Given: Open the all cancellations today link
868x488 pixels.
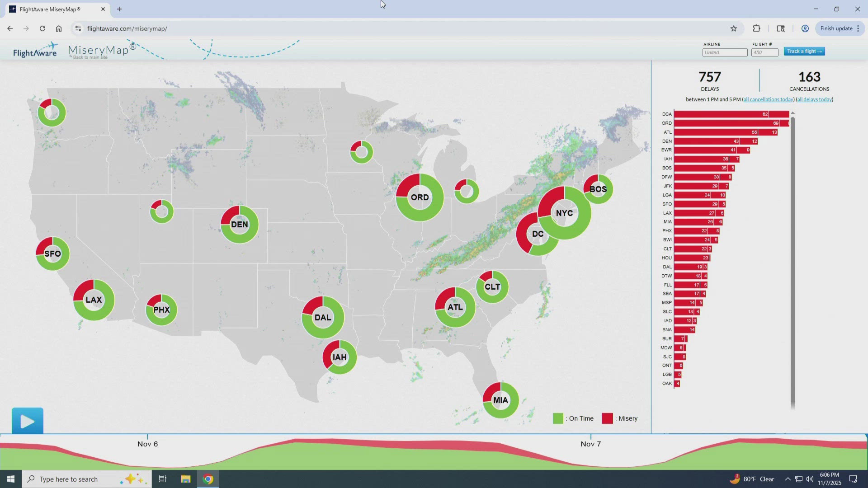Looking at the screenshot, I should (x=768, y=99).
